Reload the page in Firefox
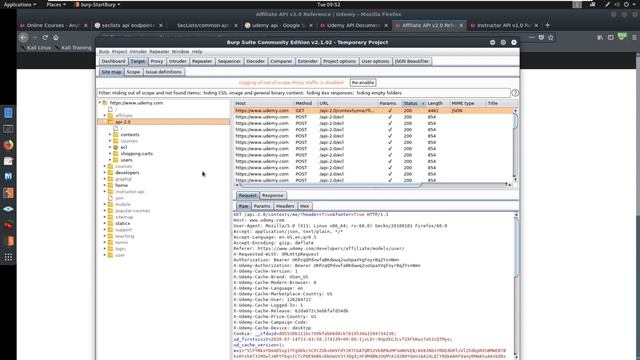 (45, 37)
